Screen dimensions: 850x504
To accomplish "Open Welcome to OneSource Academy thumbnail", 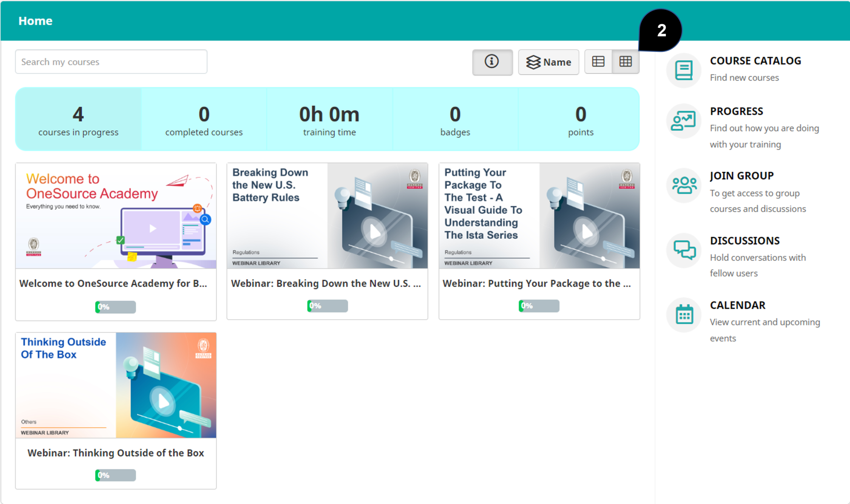I will [116, 215].
